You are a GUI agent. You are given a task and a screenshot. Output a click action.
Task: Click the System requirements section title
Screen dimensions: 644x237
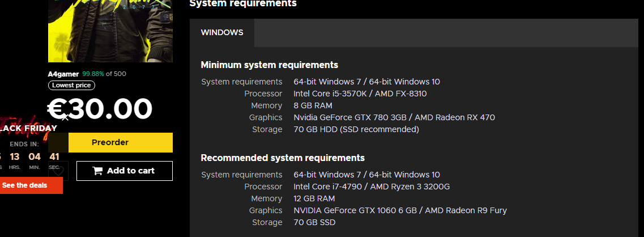pyautogui.click(x=242, y=4)
